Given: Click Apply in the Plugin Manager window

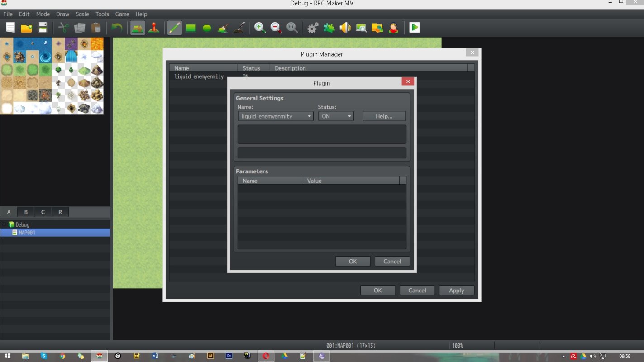Looking at the screenshot, I should [x=457, y=291].
